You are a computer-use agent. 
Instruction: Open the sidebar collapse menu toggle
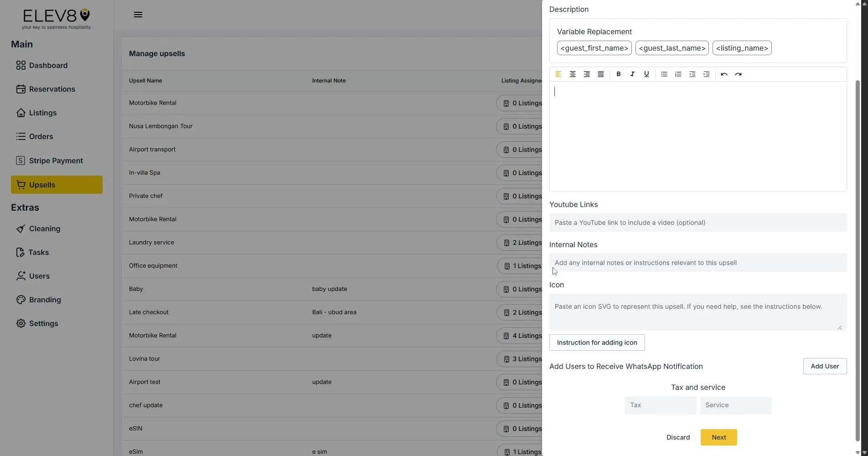[138, 14]
